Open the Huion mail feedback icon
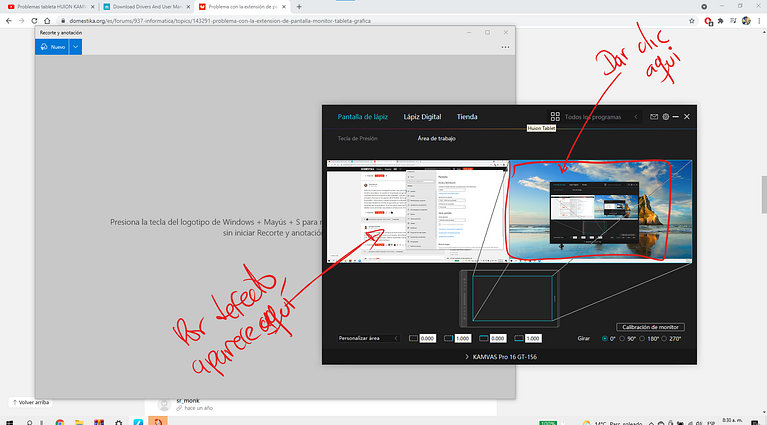The height and width of the screenshot is (425, 767). tap(654, 117)
